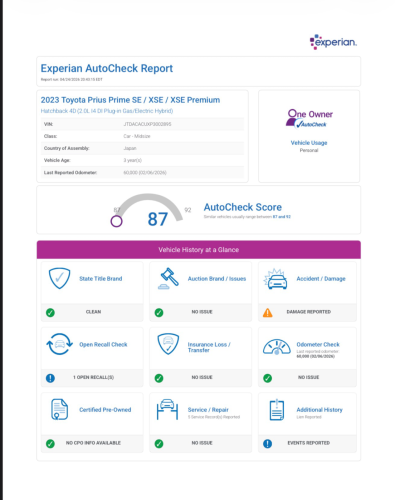
Task: Open the Certified Pre-Owned link
Action: point(105,410)
